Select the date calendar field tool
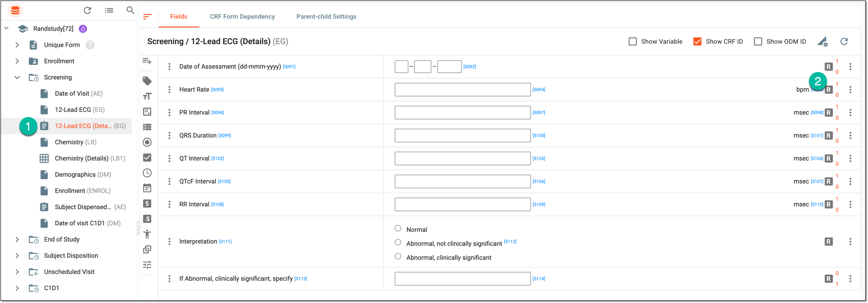Viewport: 868px width, 303px height. click(147, 188)
